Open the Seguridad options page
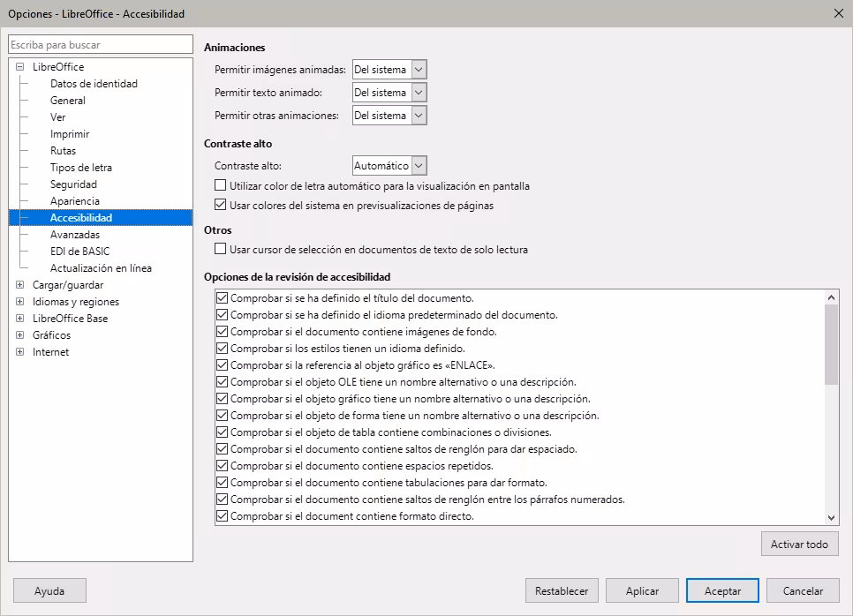 pos(73,184)
